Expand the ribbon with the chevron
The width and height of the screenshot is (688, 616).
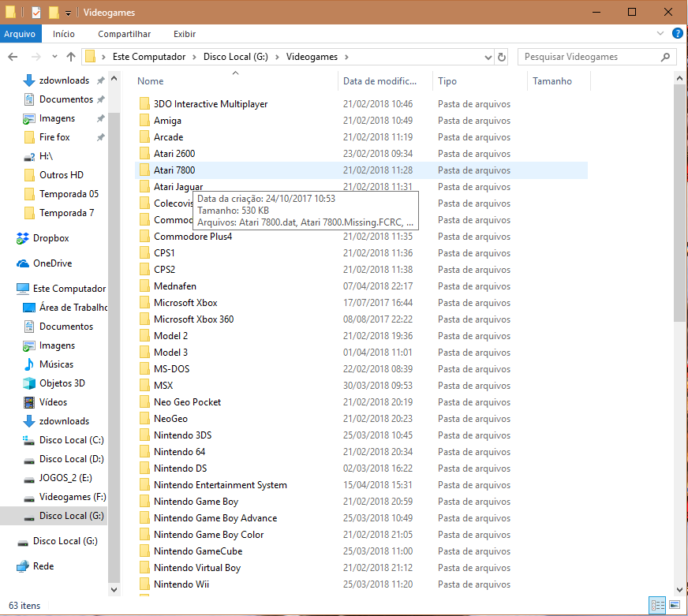click(x=660, y=33)
